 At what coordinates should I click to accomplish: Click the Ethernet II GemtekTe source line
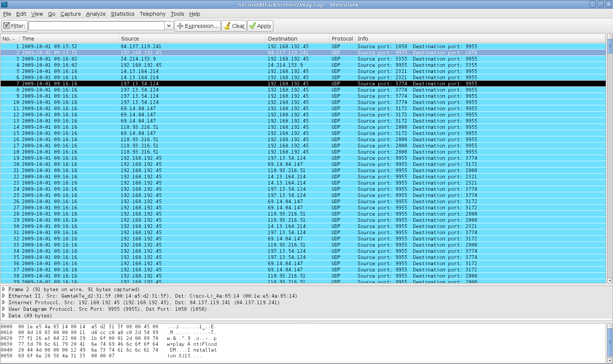point(153,296)
